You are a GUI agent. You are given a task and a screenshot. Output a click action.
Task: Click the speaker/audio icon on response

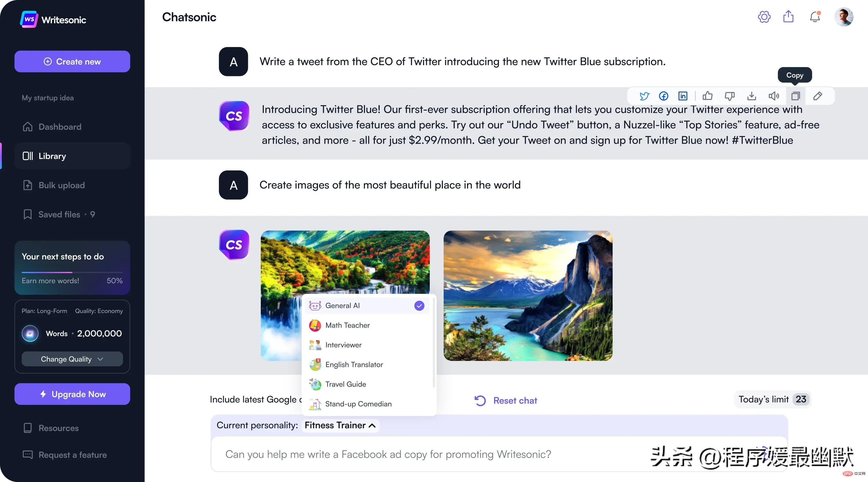[773, 96]
